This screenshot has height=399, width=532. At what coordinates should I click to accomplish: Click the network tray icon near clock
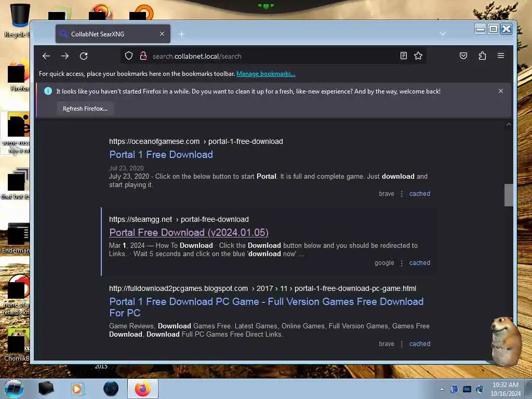480,389
